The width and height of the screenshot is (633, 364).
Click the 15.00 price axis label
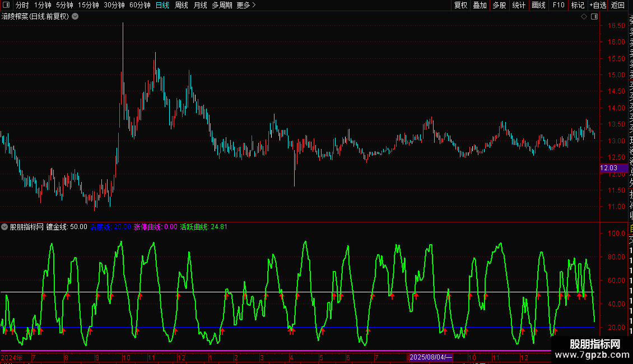(616, 74)
